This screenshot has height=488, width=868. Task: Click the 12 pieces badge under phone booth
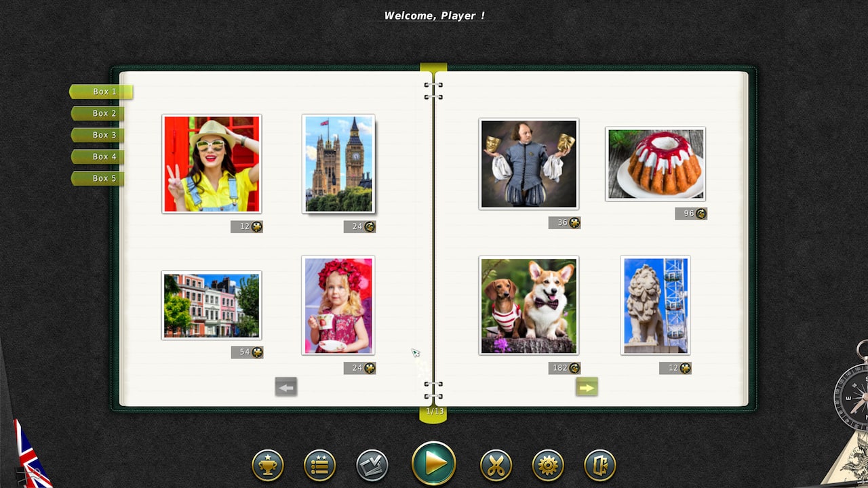[247, 227]
